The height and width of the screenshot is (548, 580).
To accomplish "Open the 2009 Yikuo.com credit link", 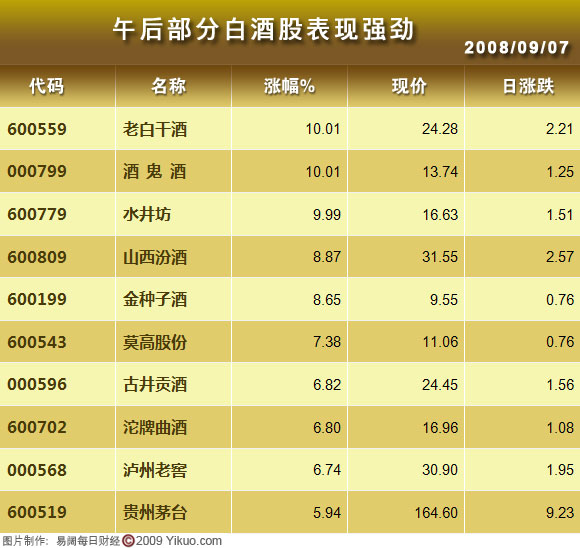I will pyautogui.click(x=179, y=541).
